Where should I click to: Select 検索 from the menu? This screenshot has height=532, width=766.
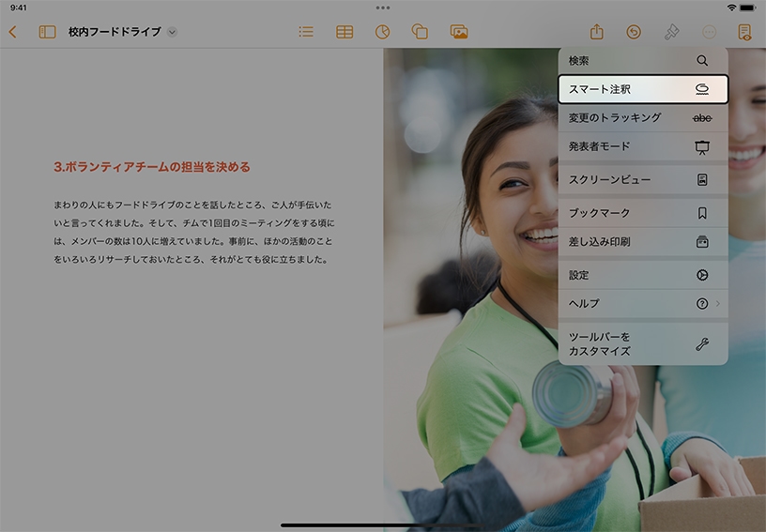(x=642, y=60)
